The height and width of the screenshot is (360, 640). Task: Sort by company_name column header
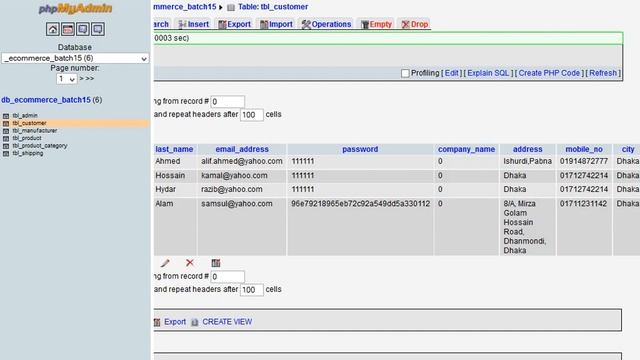tap(467, 149)
